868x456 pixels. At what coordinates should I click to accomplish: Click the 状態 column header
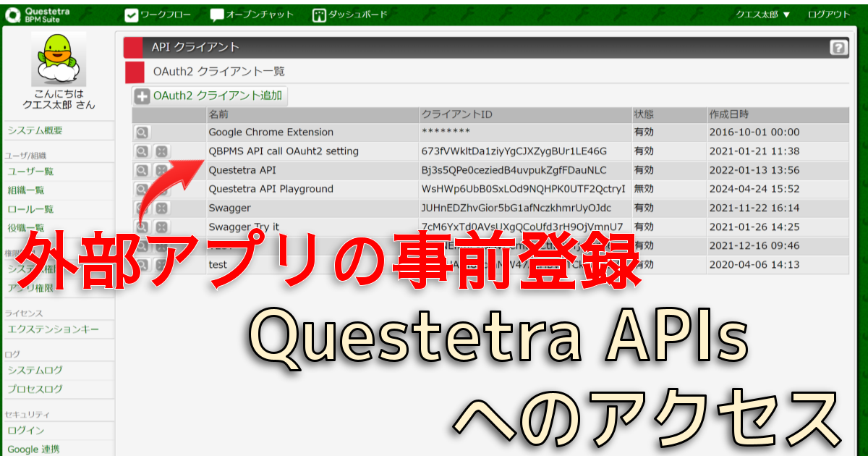point(668,115)
